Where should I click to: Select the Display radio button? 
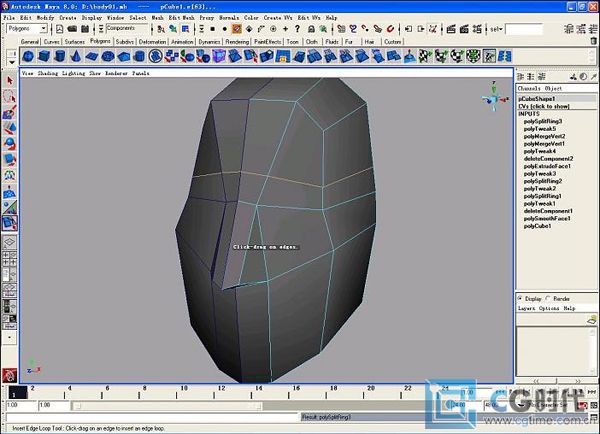[x=520, y=298]
